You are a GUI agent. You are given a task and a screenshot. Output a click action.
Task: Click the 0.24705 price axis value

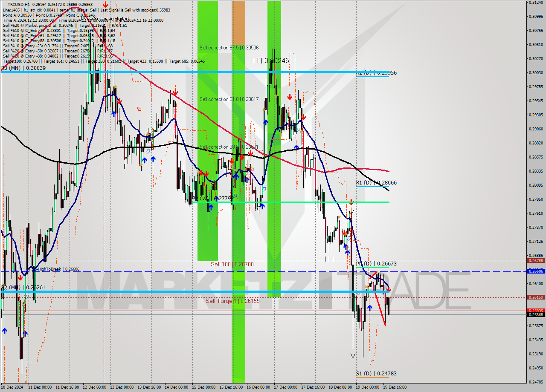[536, 382]
